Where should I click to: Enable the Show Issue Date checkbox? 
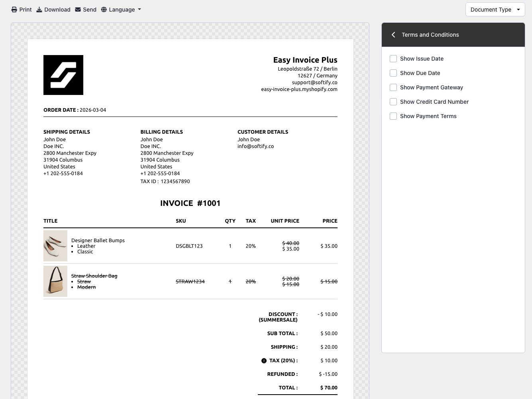pyautogui.click(x=393, y=59)
